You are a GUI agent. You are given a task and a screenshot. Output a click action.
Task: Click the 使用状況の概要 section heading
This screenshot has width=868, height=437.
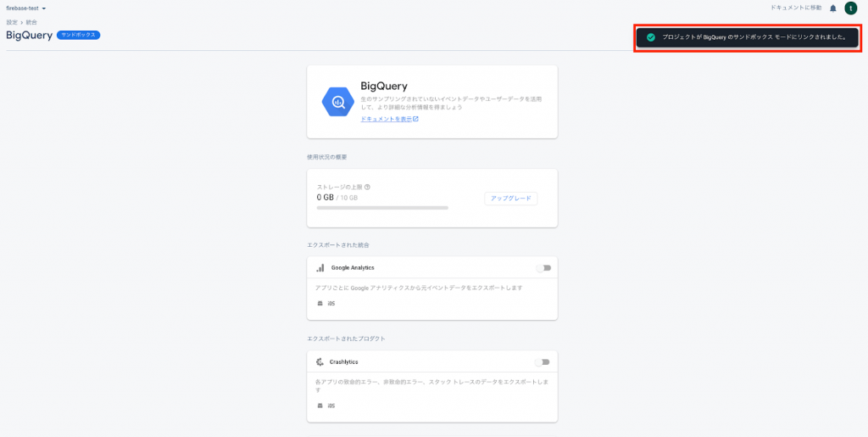[x=326, y=157]
